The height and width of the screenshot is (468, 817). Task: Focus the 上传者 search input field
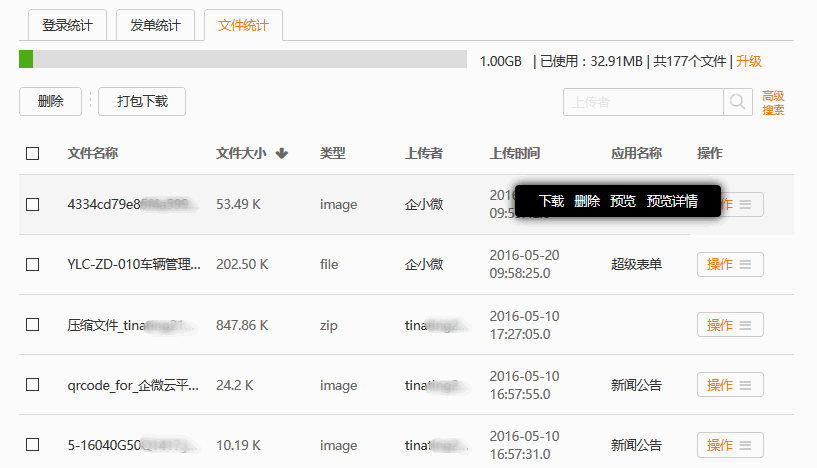(x=643, y=102)
